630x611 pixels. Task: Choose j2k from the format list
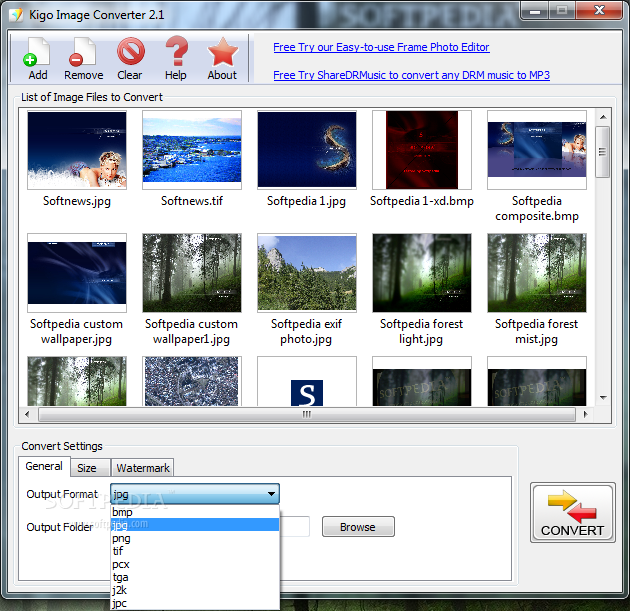pyautogui.click(x=195, y=590)
